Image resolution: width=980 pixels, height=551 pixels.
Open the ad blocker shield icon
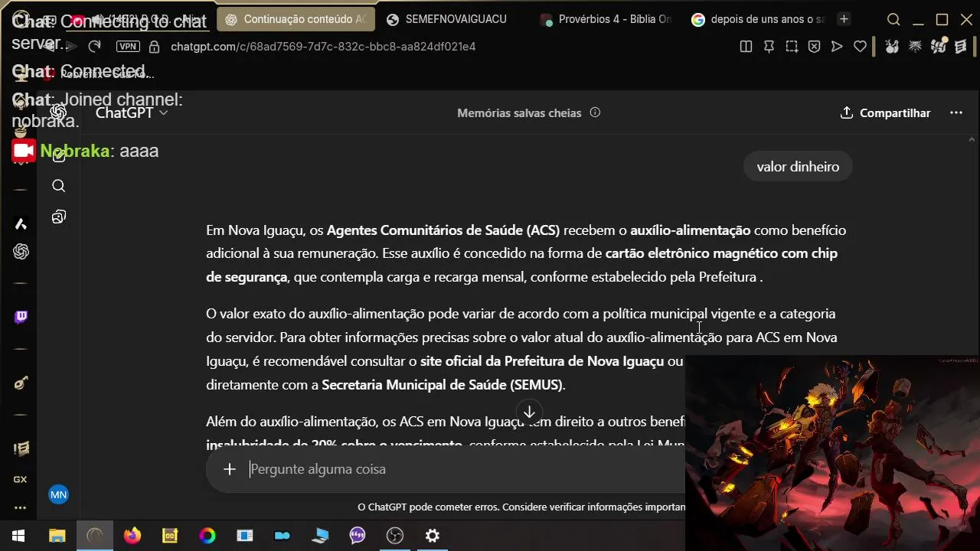(x=815, y=47)
